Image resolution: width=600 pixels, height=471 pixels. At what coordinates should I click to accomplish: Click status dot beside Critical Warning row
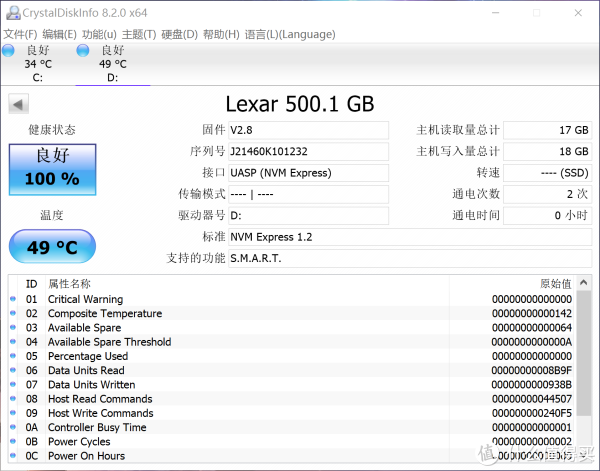[x=13, y=299]
